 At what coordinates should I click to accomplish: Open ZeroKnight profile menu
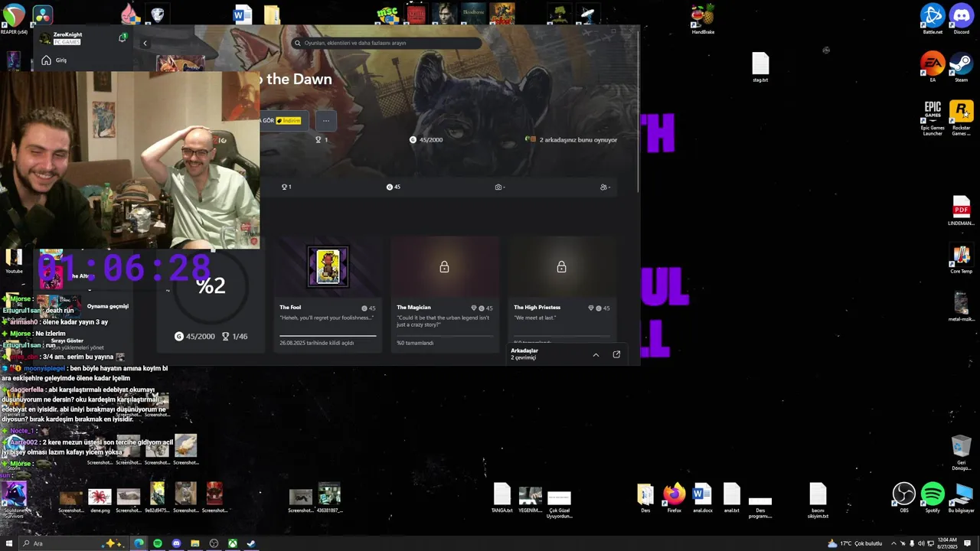pos(61,38)
